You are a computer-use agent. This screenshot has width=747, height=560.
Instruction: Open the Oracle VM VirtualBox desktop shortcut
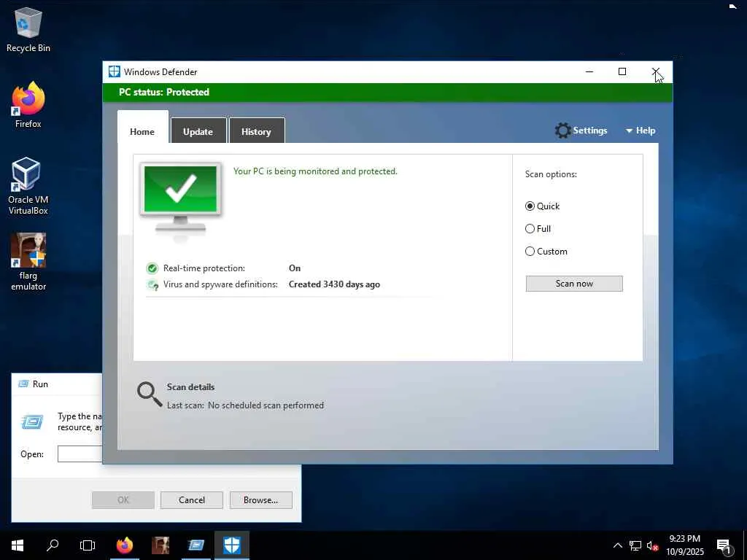point(28,186)
